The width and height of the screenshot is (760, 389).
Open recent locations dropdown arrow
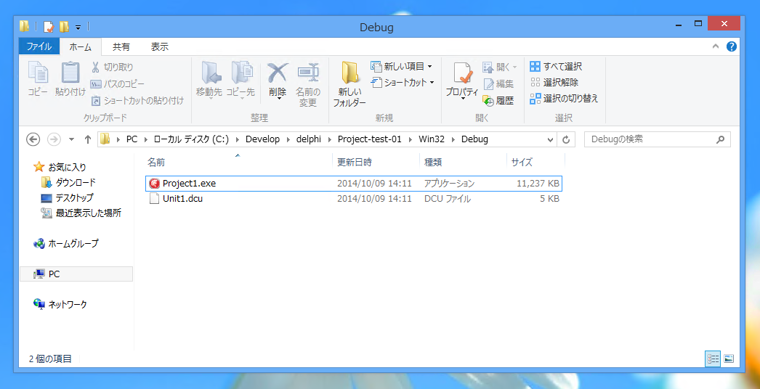point(72,140)
